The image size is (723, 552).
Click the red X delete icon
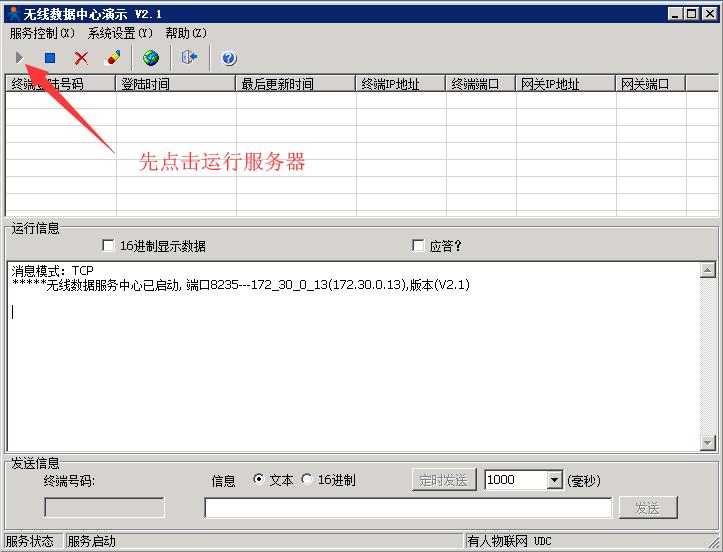[81, 58]
